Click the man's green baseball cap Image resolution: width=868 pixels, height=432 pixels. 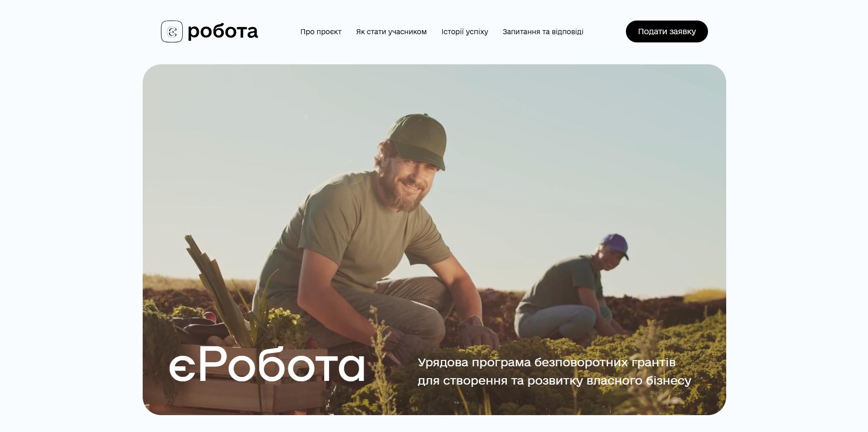pyautogui.click(x=417, y=139)
